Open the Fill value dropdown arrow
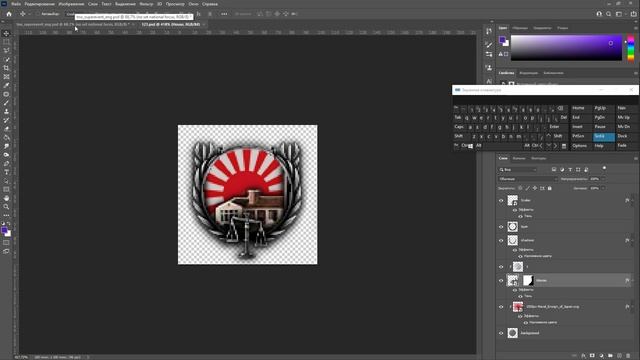The height and width of the screenshot is (360, 640). (x=603, y=188)
